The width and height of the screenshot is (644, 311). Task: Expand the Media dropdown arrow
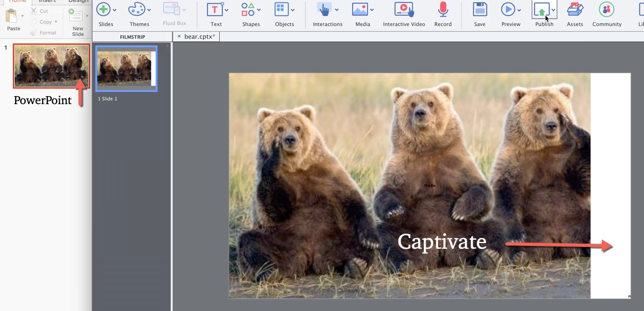(x=372, y=10)
